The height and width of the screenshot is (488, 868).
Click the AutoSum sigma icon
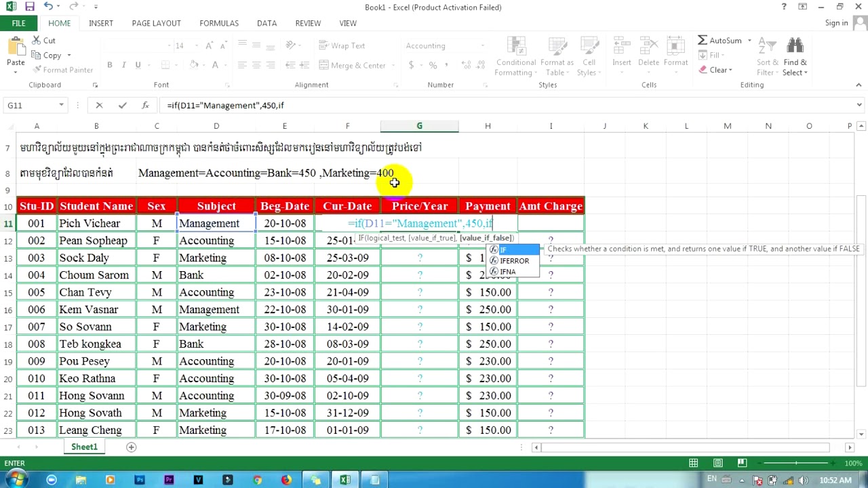click(x=703, y=41)
